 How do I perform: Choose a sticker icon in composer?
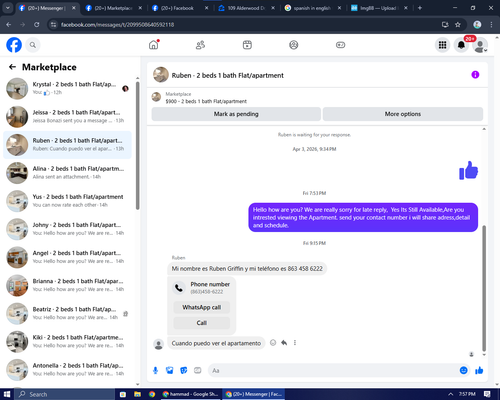[x=184, y=370]
